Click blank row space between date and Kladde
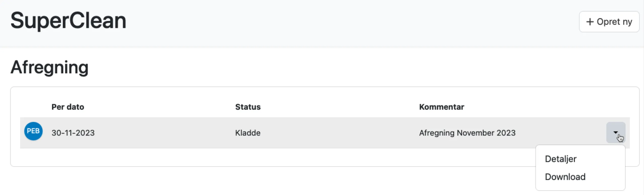The image size is (644, 195). click(163, 133)
